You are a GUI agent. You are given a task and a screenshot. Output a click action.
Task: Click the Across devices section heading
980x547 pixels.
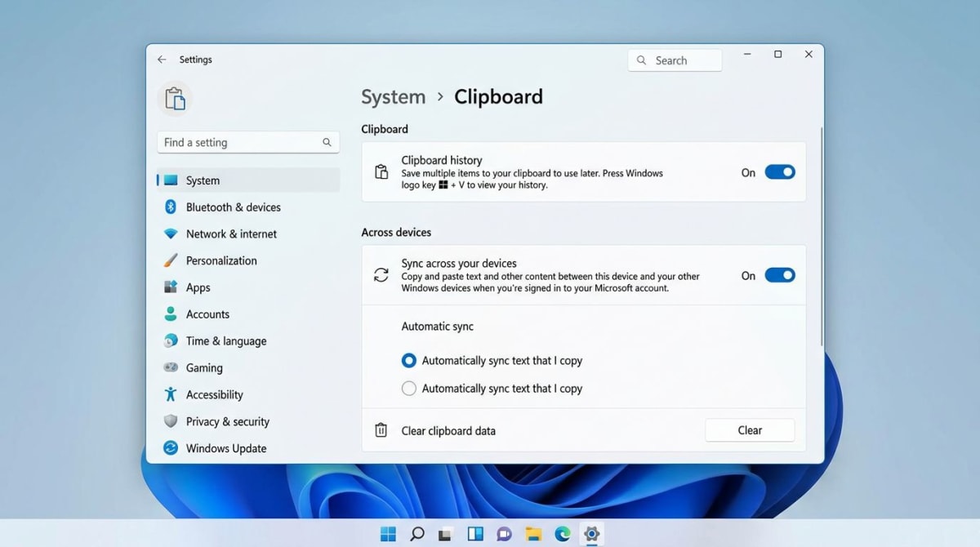coord(396,232)
